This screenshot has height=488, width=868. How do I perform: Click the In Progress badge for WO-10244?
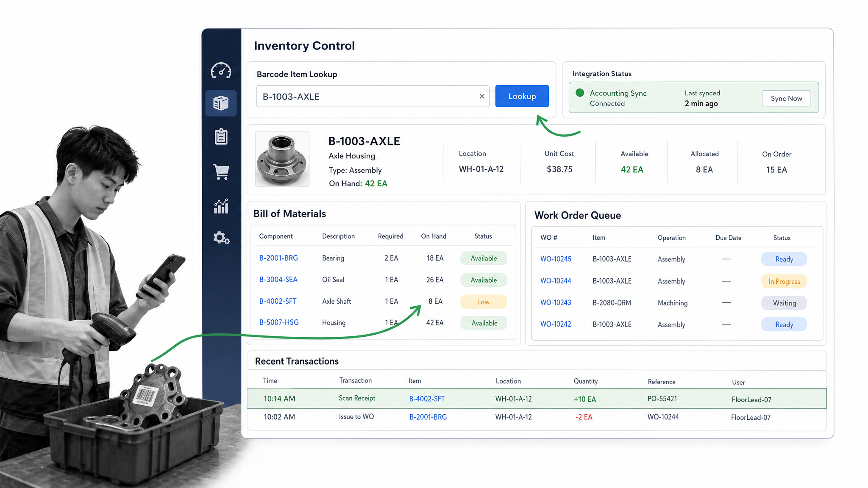point(784,281)
